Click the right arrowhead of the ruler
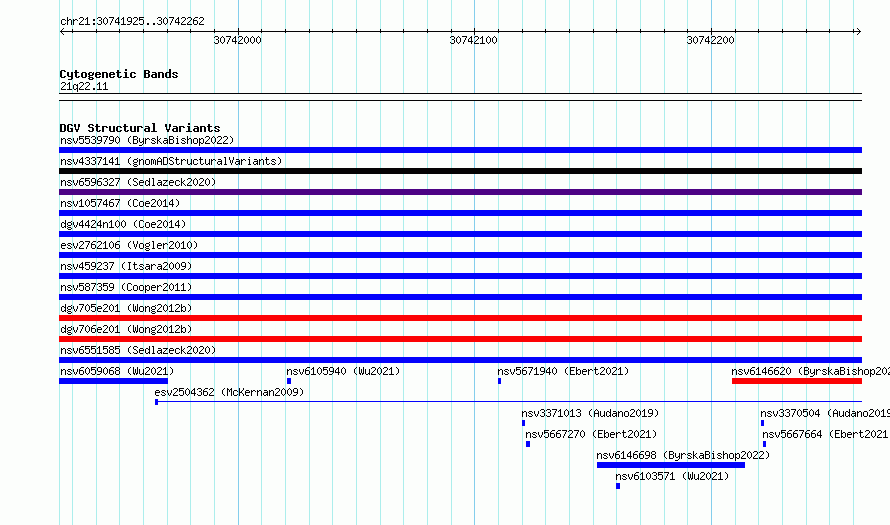The height and width of the screenshot is (525, 890). (858, 32)
